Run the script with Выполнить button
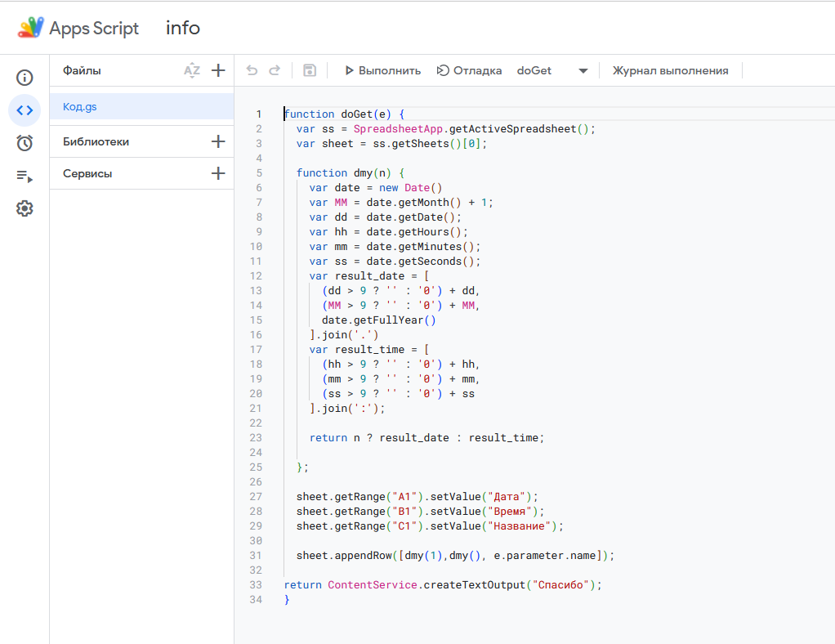 click(382, 71)
